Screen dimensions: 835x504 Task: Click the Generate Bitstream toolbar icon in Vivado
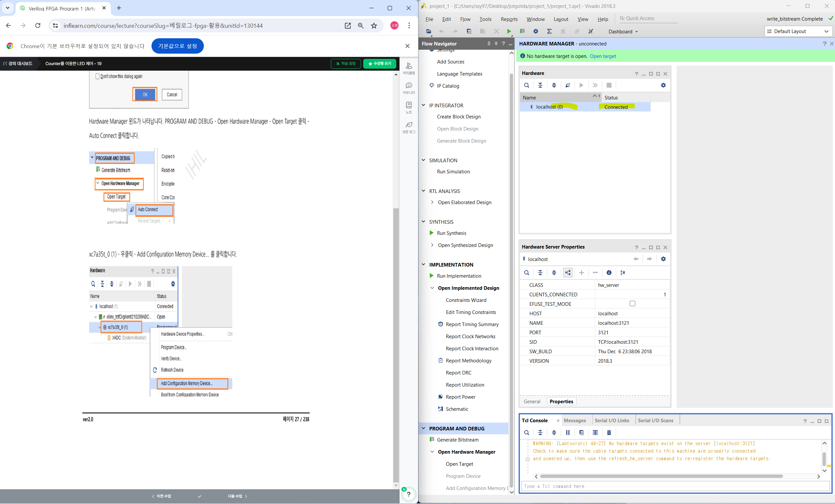[x=522, y=31]
